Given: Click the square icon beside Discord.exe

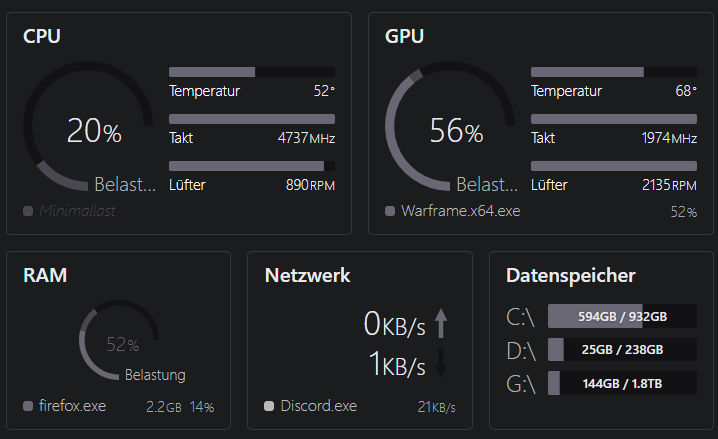Looking at the screenshot, I should pyautogui.click(x=269, y=406).
